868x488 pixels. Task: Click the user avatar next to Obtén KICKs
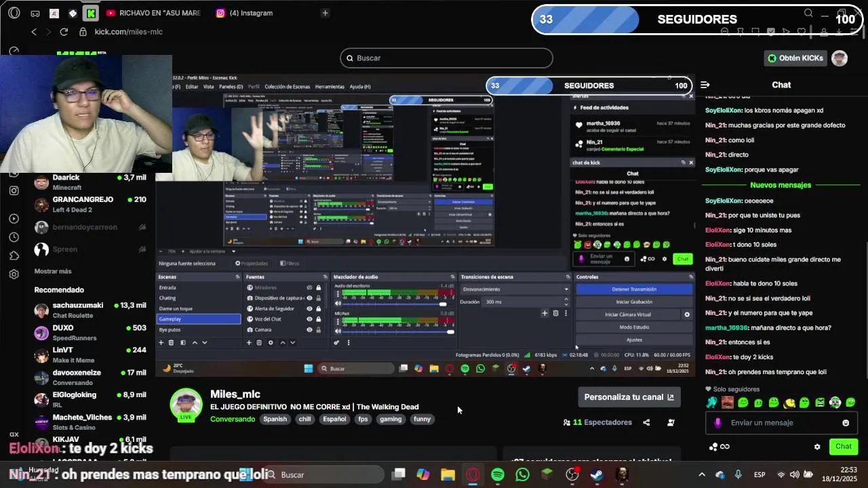(840, 58)
